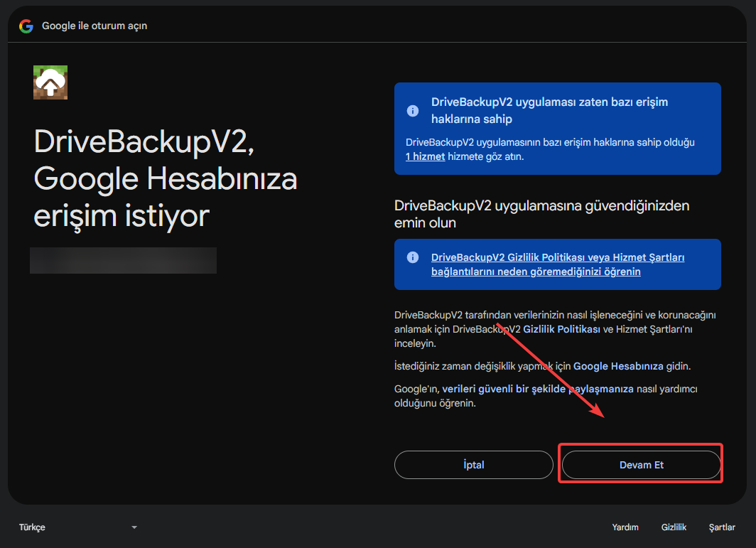Image resolution: width=756 pixels, height=548 pixels.
Task: Click info icon beside privacy policy learn link
Action: coord(413,257)
